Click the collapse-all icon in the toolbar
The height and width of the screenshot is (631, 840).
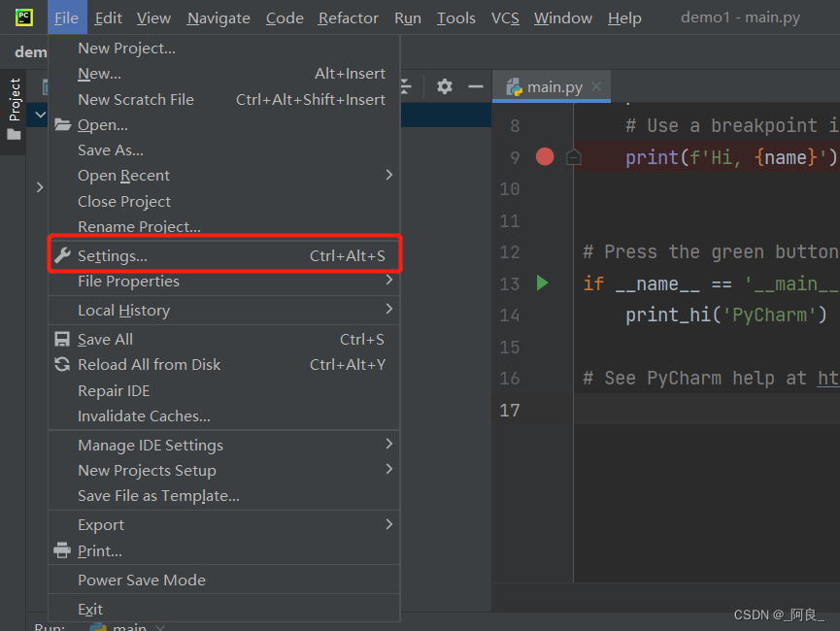pyautogui.click(x=405, y=85)
